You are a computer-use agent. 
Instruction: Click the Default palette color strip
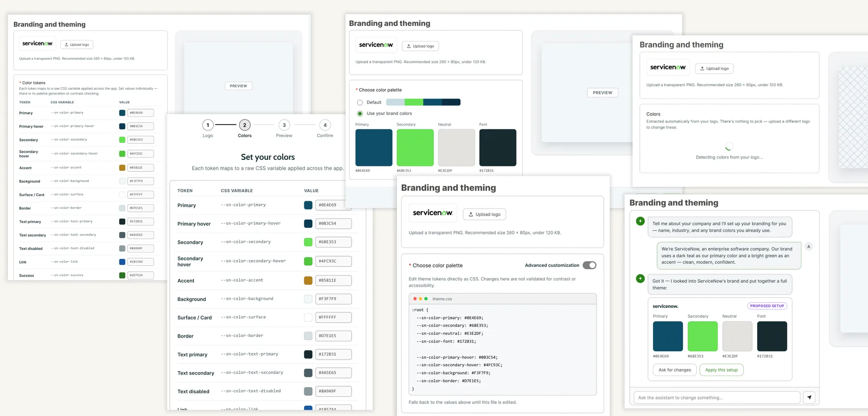tap(423, 102)
